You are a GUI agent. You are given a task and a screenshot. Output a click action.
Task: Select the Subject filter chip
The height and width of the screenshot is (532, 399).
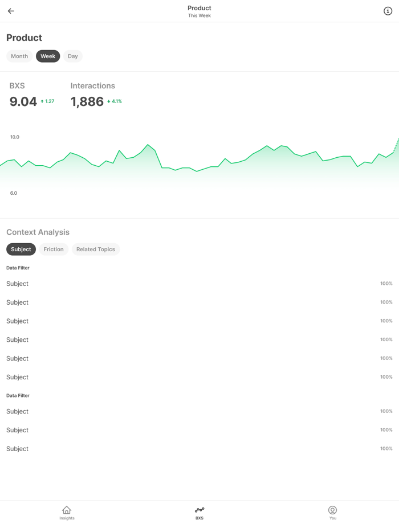coord(21,249)
